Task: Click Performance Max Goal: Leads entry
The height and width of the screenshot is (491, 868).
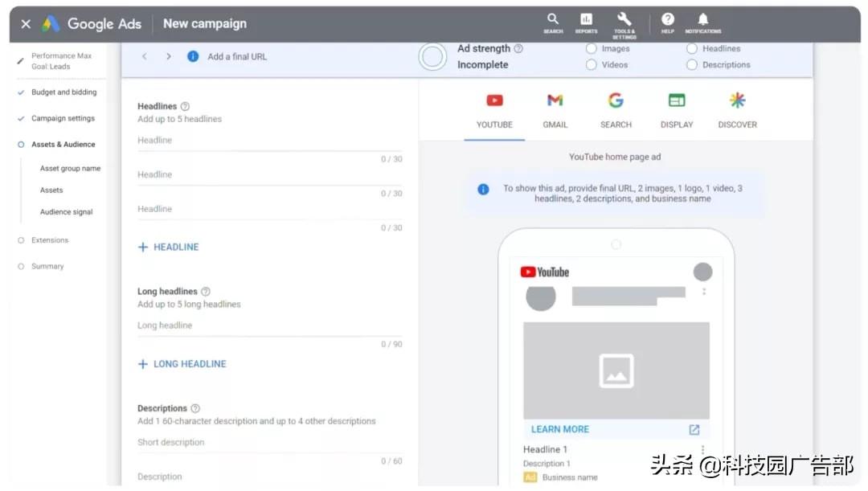Action: tap(61, 61)
